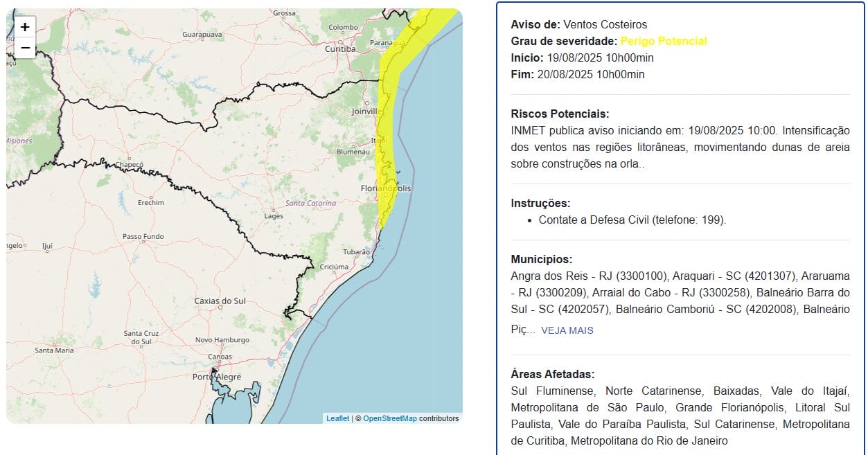Select Santa Maria map label
Image resolution: width=868 pixels, height=455 pixels.
54,350
